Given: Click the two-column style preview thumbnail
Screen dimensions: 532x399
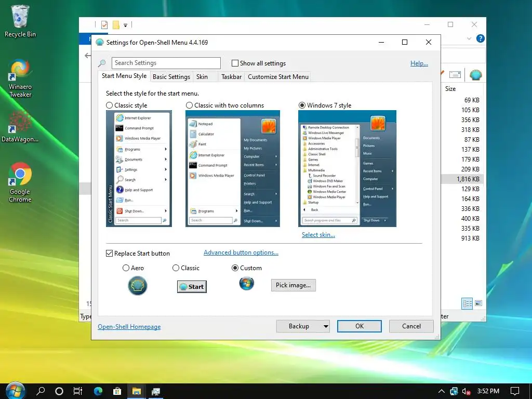Looking at the screenshot, I should [x=233, y=169].
